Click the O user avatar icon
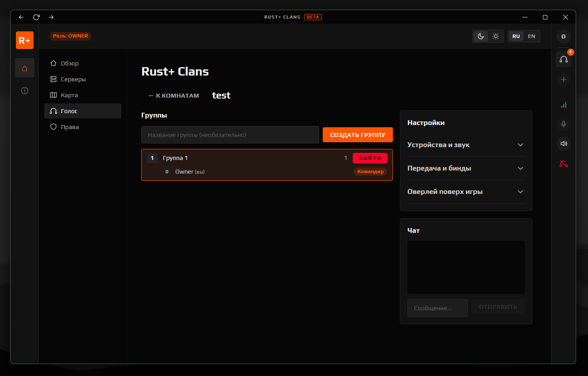Viewport: 588px width, 376px height. pos(563,37)
